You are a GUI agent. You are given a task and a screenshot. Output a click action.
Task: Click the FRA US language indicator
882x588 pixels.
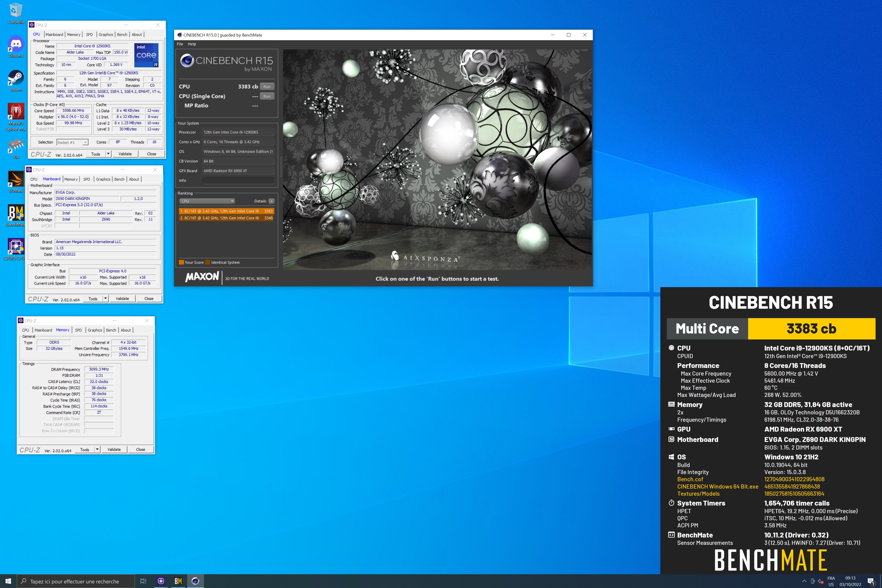pyautogui.click(x=831, y=581)
